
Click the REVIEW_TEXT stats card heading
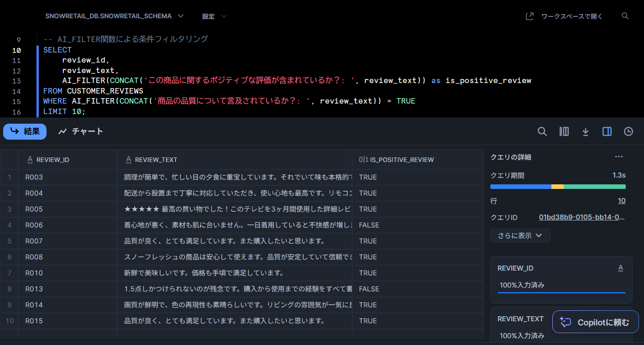point(520,319)
